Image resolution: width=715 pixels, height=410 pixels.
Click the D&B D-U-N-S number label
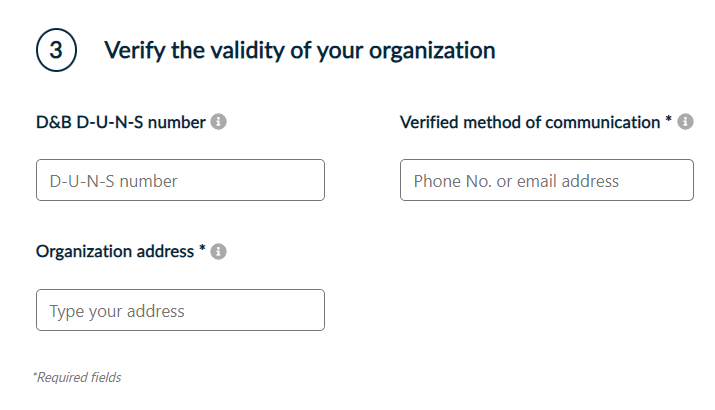click(x=120, y=122)
